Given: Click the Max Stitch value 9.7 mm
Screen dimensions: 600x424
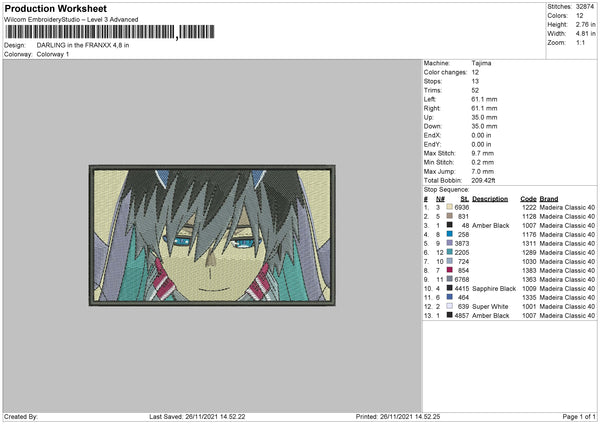Looking at the screenshot, I should tap(483, 153).
